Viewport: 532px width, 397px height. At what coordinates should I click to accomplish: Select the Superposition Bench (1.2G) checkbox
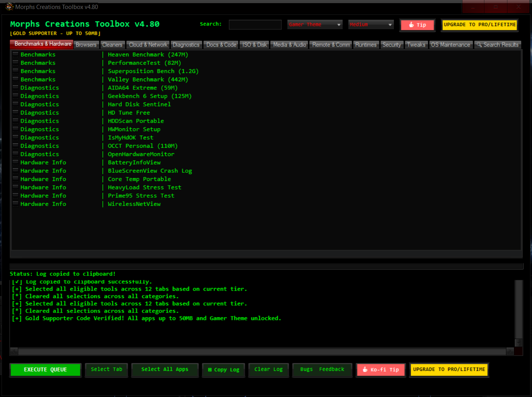pyautogui.click(x=16, y=71)
